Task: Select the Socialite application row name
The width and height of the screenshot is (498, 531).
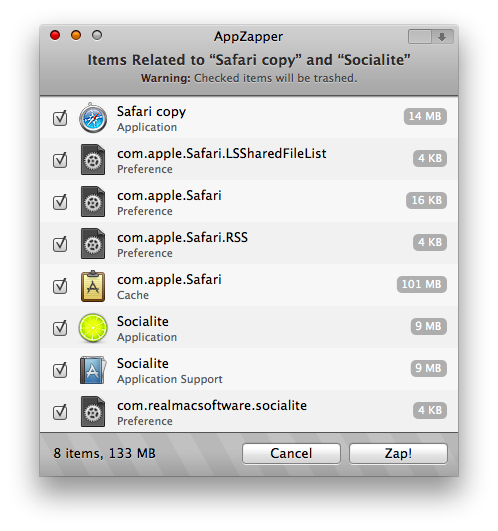Action: coord(143,321)
